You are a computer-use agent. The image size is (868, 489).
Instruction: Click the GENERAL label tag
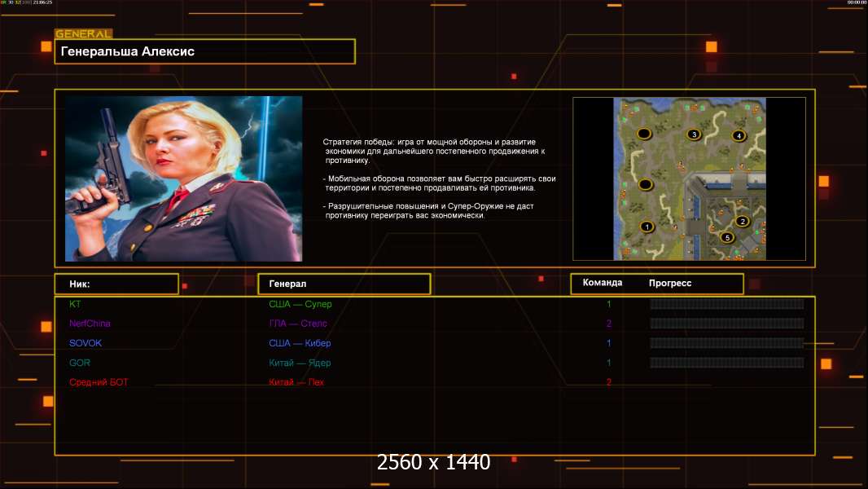(x=84, y=33)
